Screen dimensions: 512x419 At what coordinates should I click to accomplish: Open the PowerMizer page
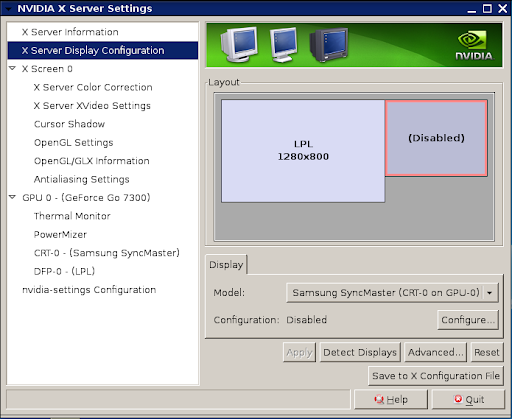click(103, 234)
